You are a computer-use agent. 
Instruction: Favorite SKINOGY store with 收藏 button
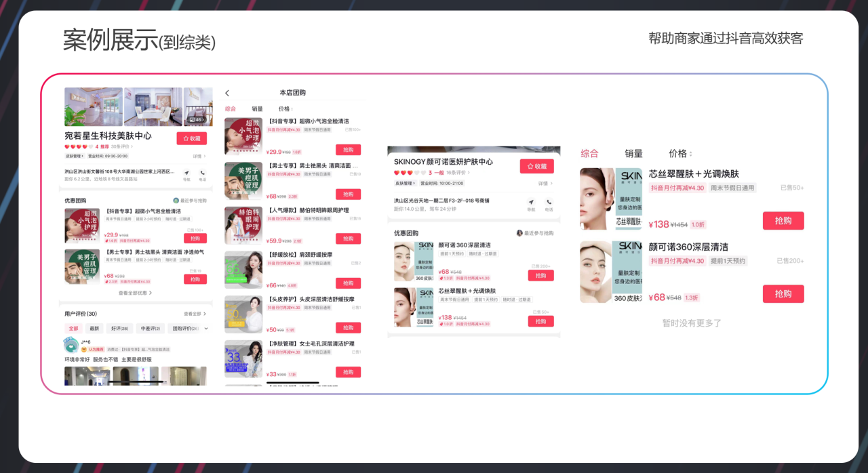click(x=537, y=166)
